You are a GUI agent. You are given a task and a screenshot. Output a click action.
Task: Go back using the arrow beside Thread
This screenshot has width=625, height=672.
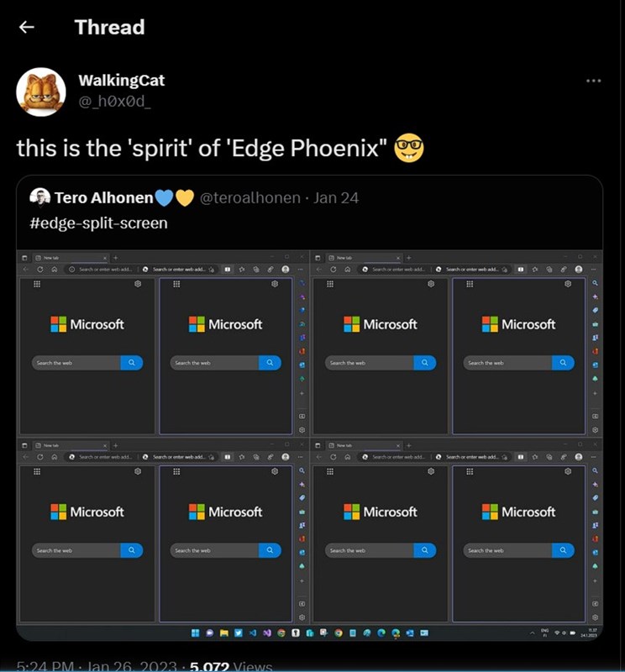click(27, 27)
